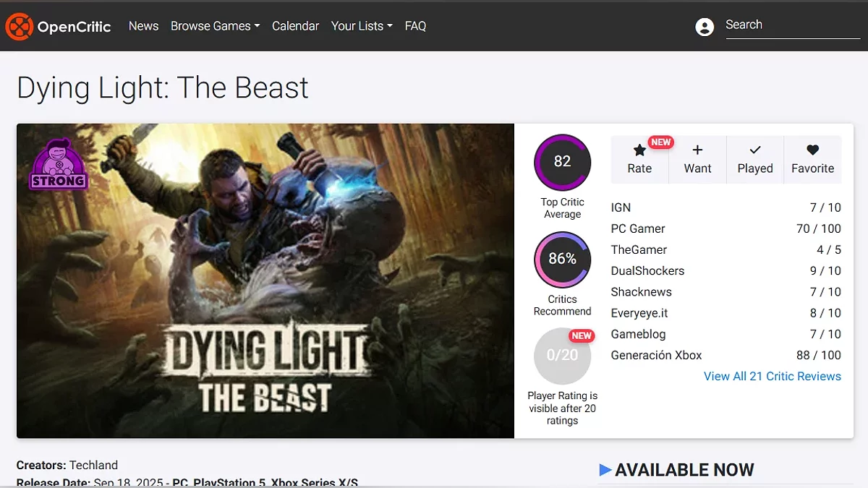Open the IGN review row
Screen dimensions: 868x488
(726, 207)
